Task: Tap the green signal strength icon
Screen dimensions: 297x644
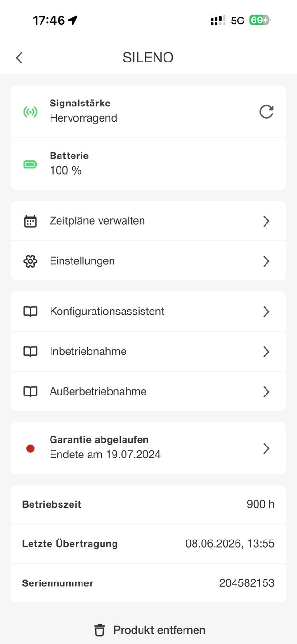Action: click(31, 112)
